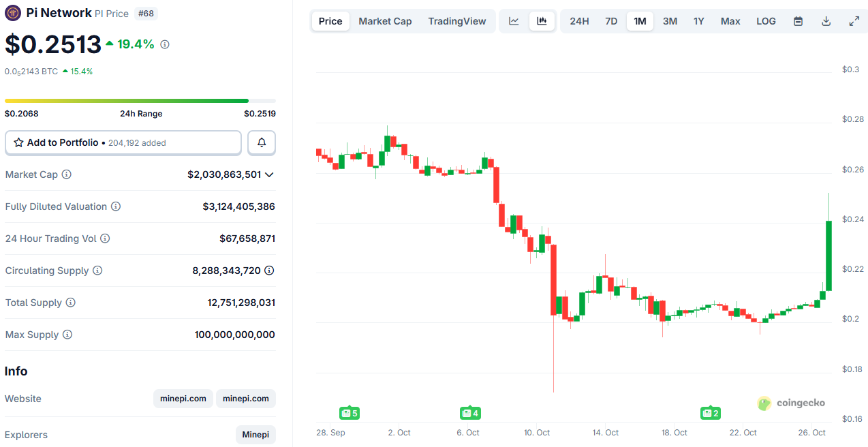868x447 pixels.
Task: Toggle the LOG scale option
Action: pos(766,21)
